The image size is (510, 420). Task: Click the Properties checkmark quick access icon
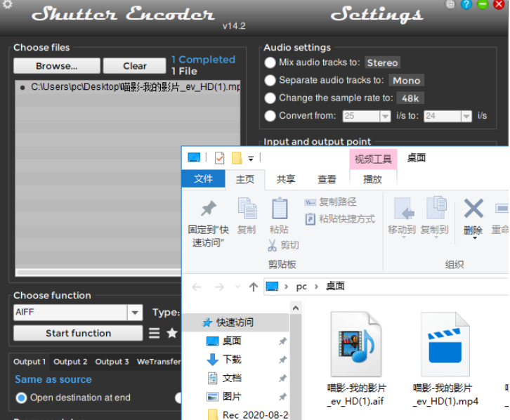[x=220, y=158]
